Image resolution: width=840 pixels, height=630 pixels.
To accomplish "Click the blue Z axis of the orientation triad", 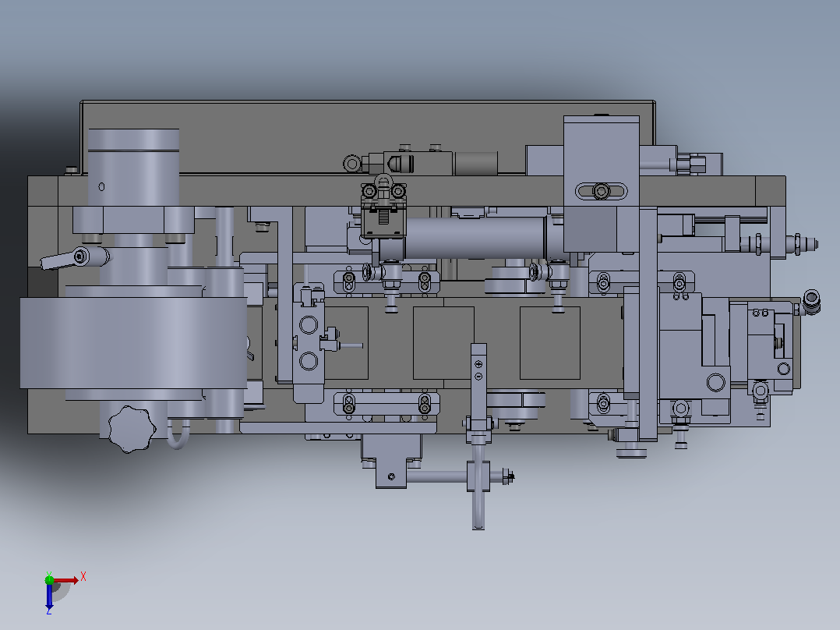I will pos(49,596).
